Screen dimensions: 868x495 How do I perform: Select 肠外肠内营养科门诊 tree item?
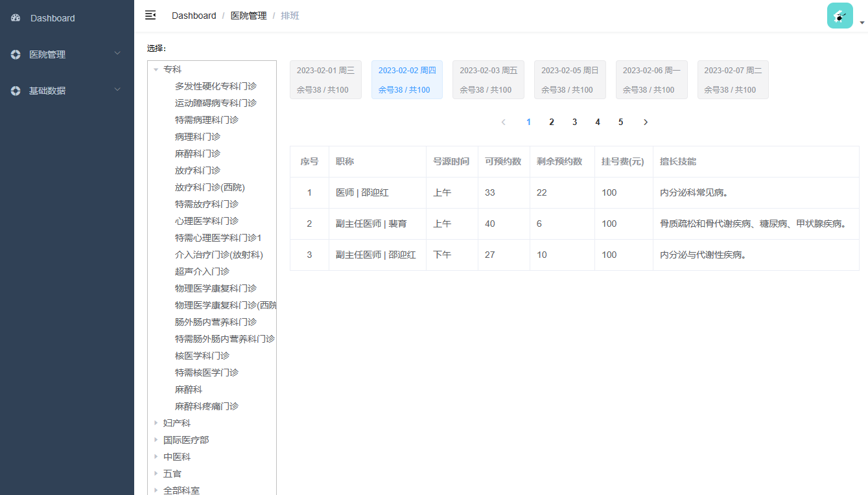(216, 322)
